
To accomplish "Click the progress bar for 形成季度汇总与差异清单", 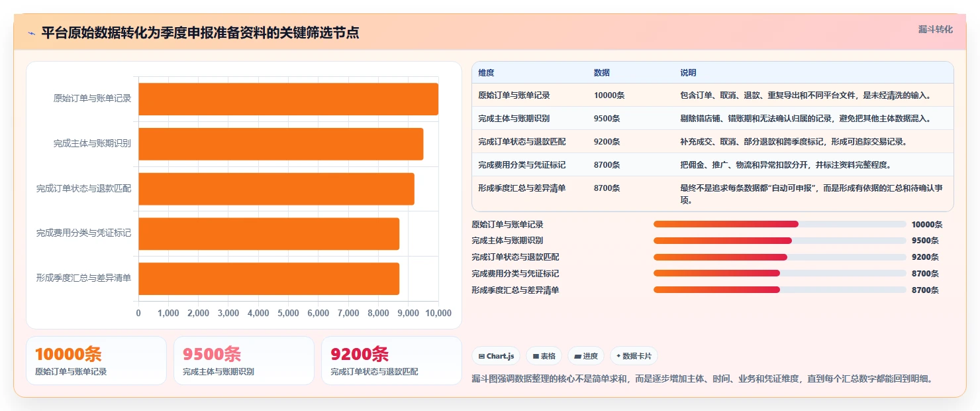I will point(779,290).
